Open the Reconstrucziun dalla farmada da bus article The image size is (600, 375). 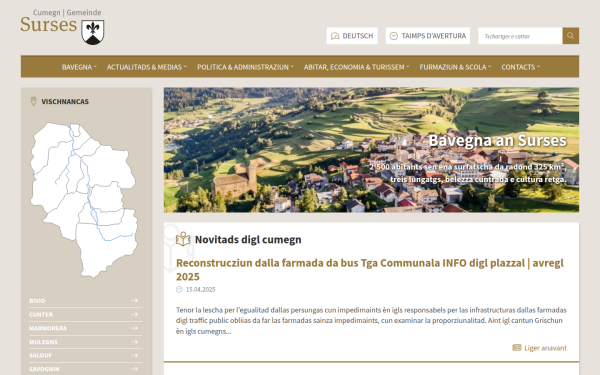(x=370, y=269)
